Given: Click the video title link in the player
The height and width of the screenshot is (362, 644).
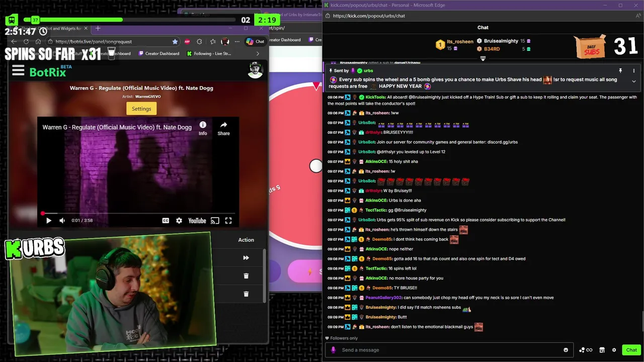Looking at the screenshot, I should [117, 127].
